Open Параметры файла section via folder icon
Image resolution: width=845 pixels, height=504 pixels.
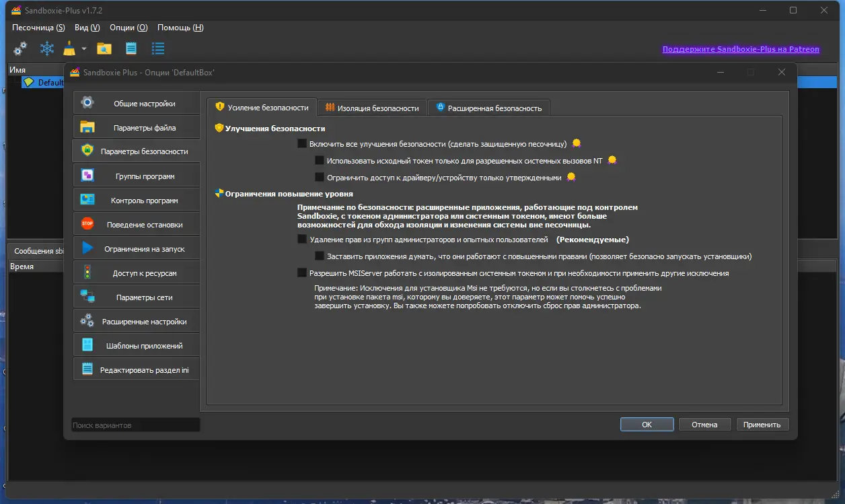pos(87,127)
